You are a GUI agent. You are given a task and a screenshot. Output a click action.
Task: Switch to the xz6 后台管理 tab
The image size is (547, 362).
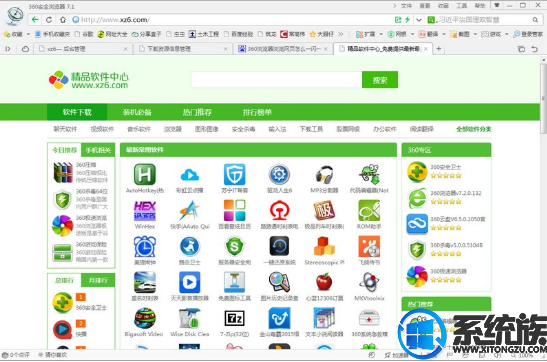coord(83,49)
